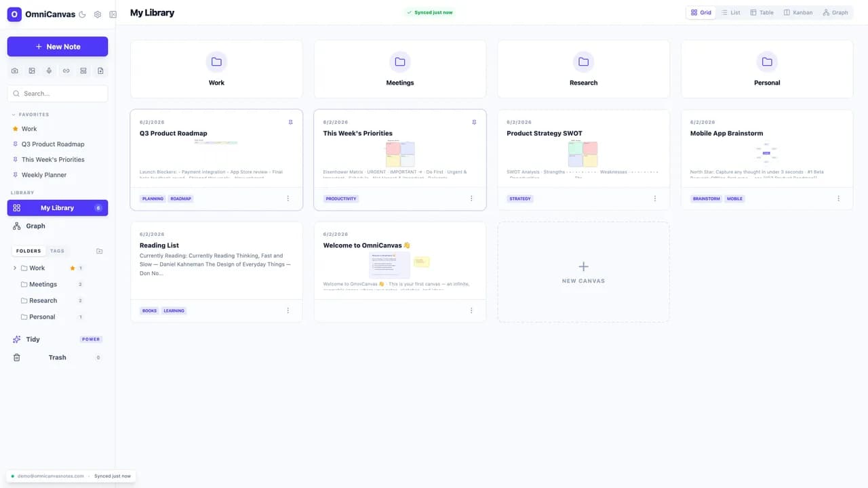Switch to Kanban view
Screen dimensions: 868x488
click(x=798, y=12)
